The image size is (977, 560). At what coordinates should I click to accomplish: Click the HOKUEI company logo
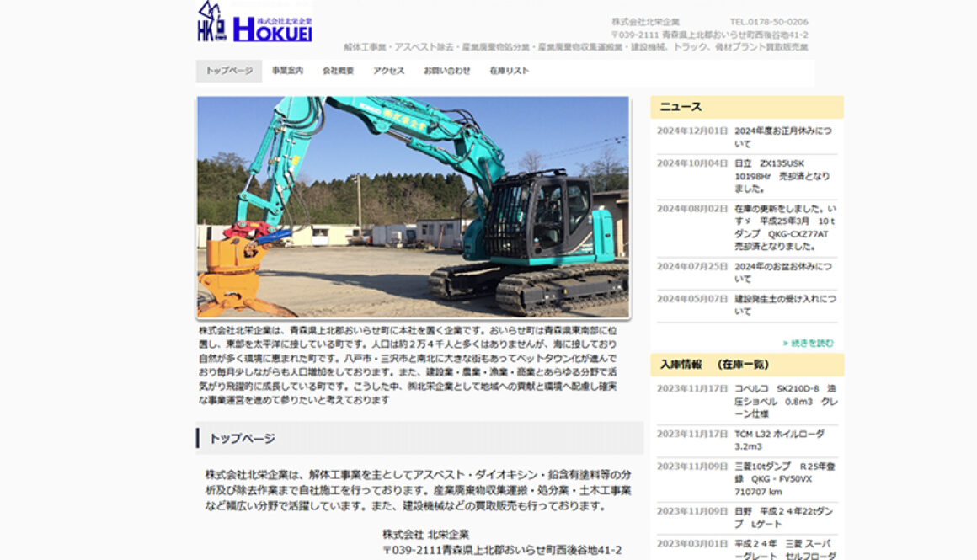coord(255,23)
